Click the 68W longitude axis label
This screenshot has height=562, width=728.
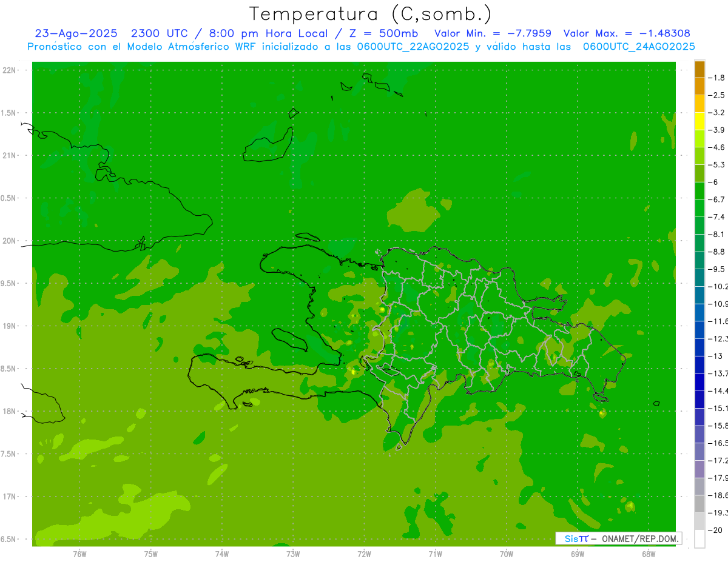pyautogui.click(x=649, y=554)
